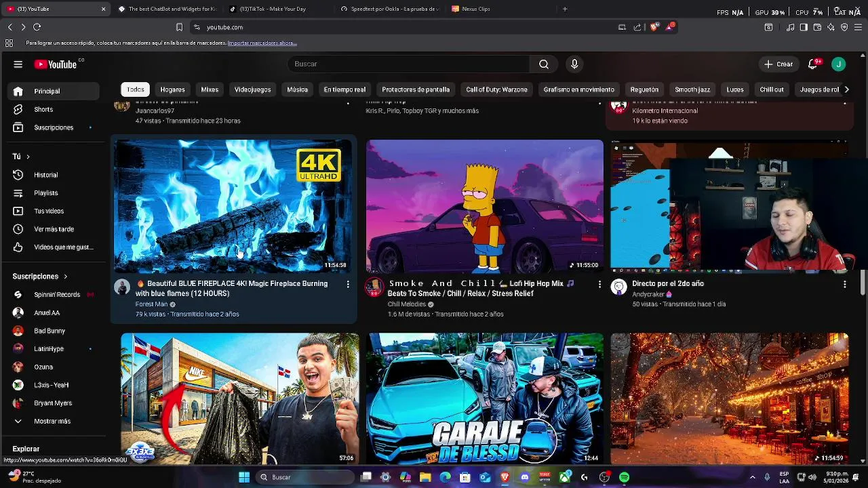This screenshot has height=488, width=868.
Task: Open the browser main menu
Action: coord(859,27)
